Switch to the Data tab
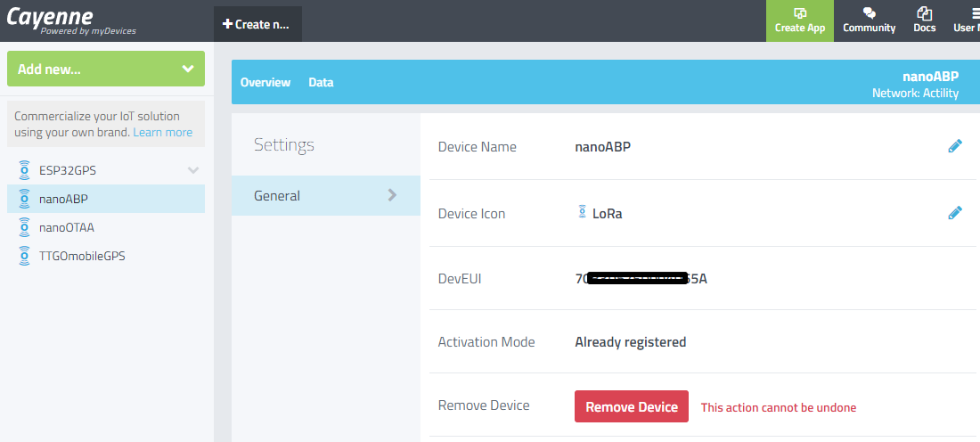Viewport: 980px width, 442px height. (321, 83)
